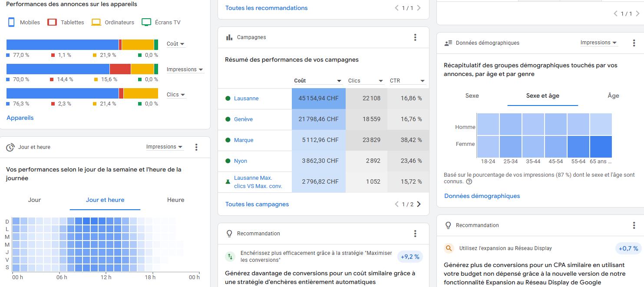Viewport: 644px width, 287px height.
Task: Select the Âge tab in demographics
Action: coord(613,96)
